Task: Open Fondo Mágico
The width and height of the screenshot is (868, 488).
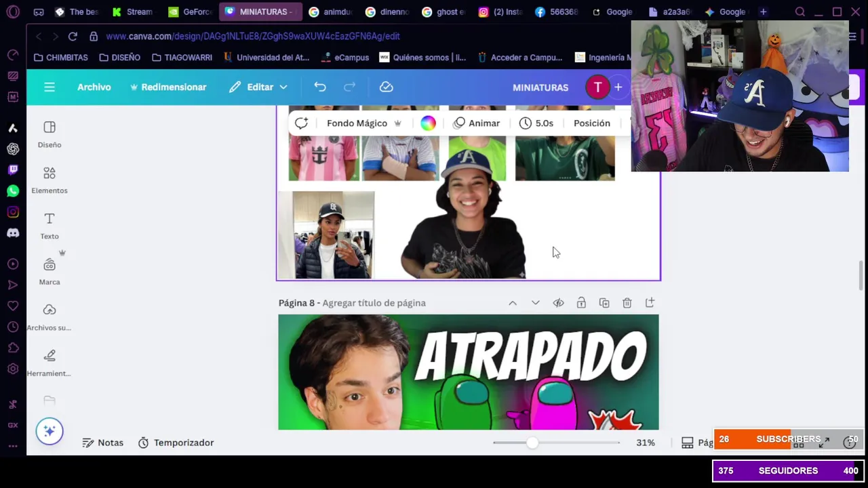Action: (x=364, y=123)
